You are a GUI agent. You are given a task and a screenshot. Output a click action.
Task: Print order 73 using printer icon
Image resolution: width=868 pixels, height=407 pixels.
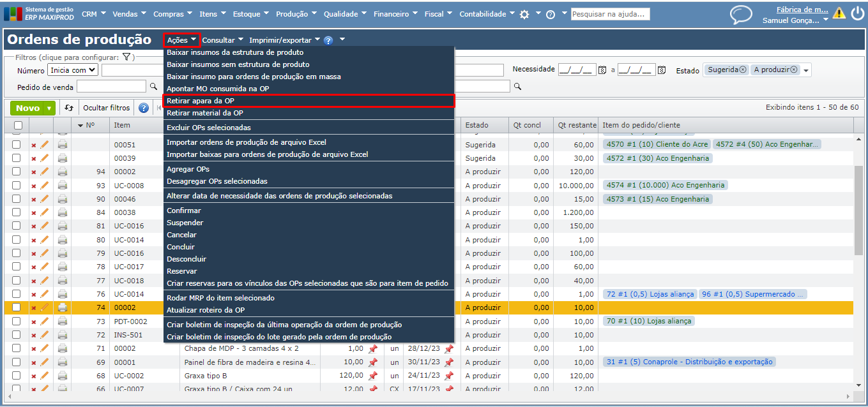[63, 322]
